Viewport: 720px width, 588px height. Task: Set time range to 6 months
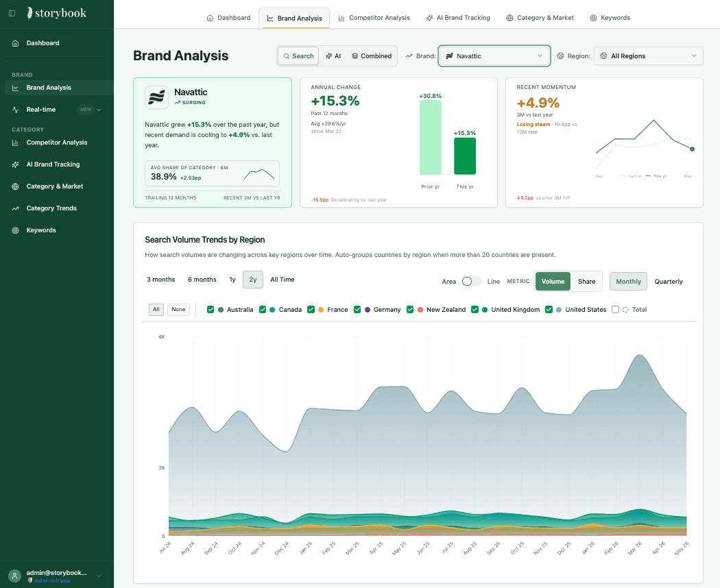[202, 280]
